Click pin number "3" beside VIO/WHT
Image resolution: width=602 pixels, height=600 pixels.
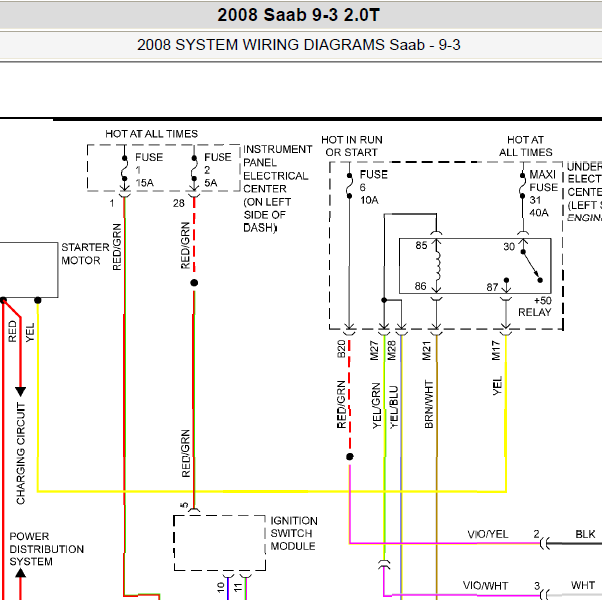click(x=537, y=586)
